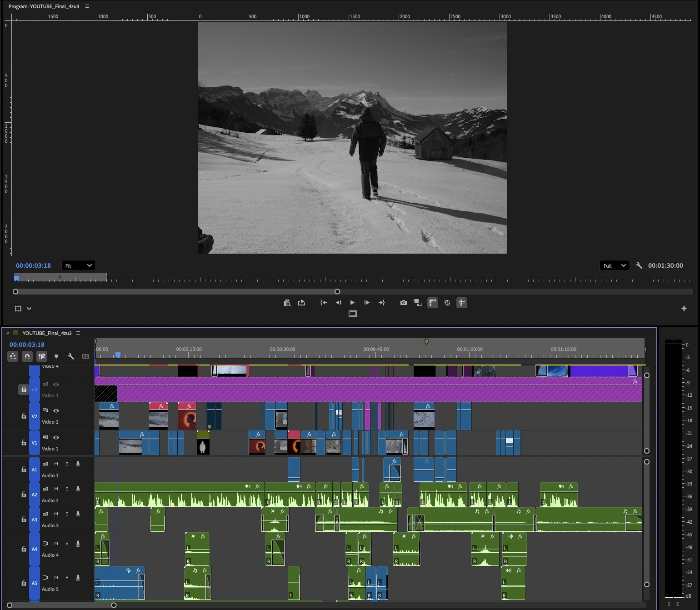Viewport: 700px width, 610px height.
Task: Open Timeline Display Settings wrench
Action: click(71, 356)
